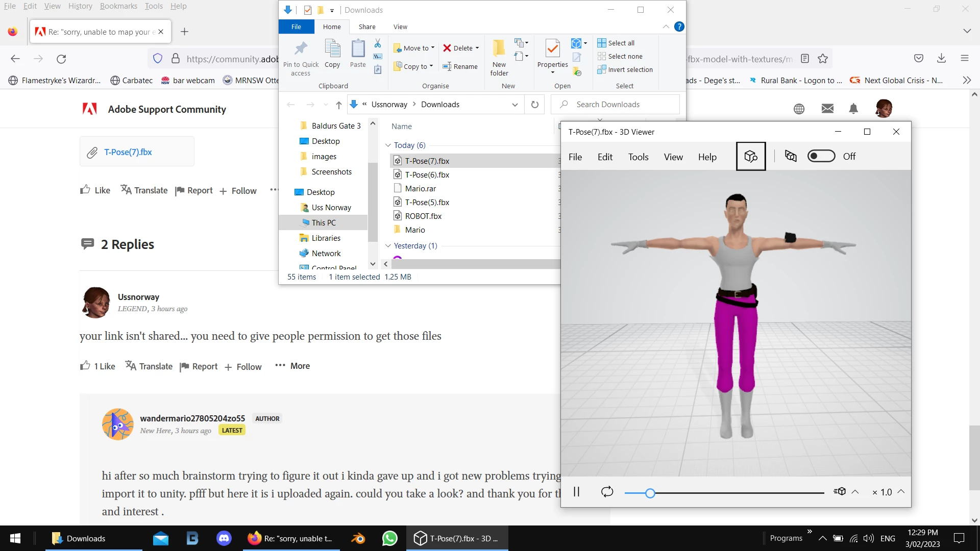Click the Delete button in ribbon
Viewport: 980px width, 551px height.
click(x=460, y=48)
